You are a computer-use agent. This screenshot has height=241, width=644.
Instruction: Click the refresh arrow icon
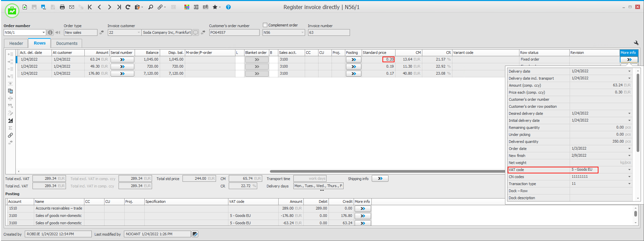(x=128, y=7)
